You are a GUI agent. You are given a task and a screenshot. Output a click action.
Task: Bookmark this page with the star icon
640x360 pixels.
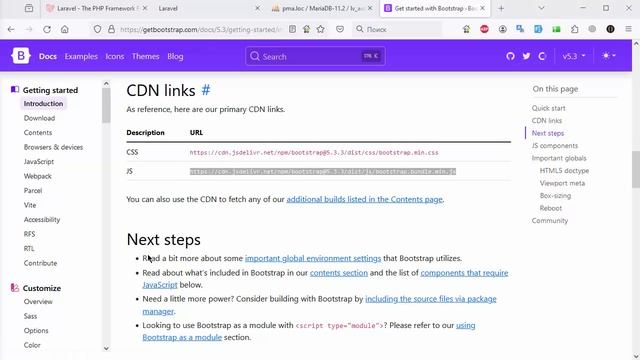coord(321,29)
